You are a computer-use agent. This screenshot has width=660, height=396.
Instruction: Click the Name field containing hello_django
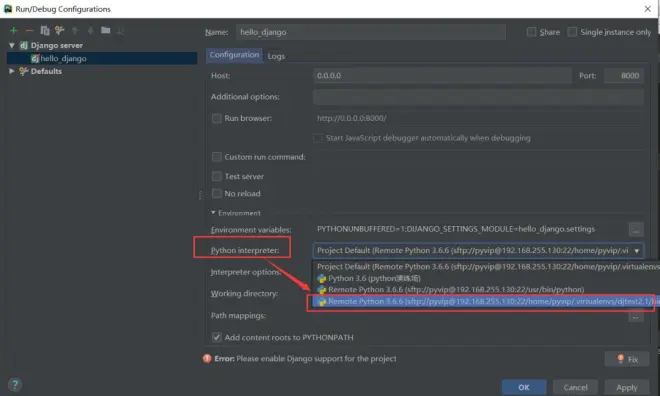(371, 32)
